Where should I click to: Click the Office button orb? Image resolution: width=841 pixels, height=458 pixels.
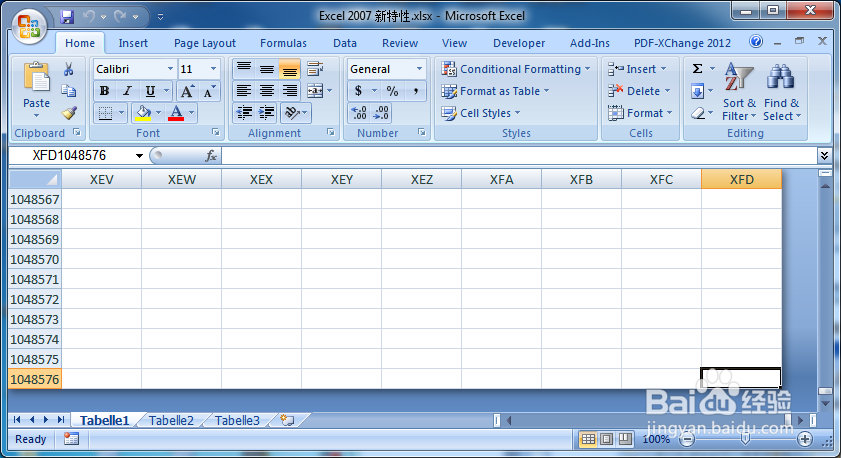click(29, 26)
